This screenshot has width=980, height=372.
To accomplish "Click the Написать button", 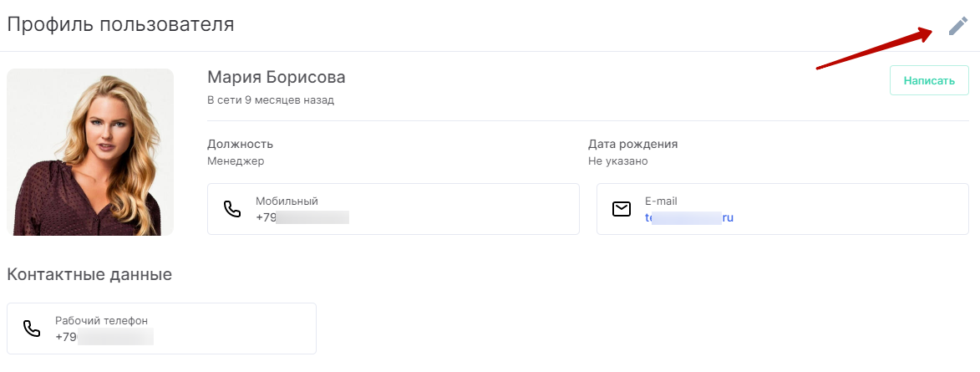I will coord(929,80).
